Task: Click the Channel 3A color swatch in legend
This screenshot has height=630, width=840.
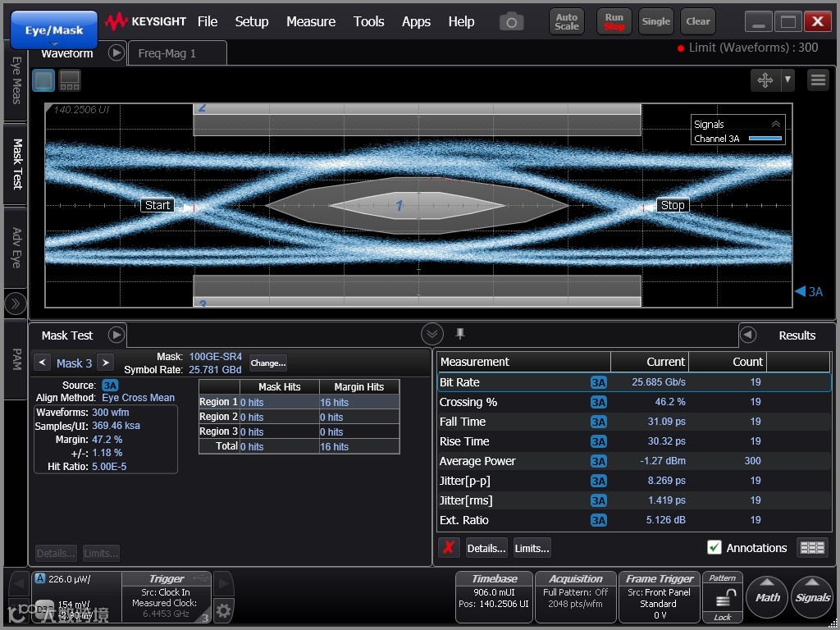Action: [x=765, y=139]
